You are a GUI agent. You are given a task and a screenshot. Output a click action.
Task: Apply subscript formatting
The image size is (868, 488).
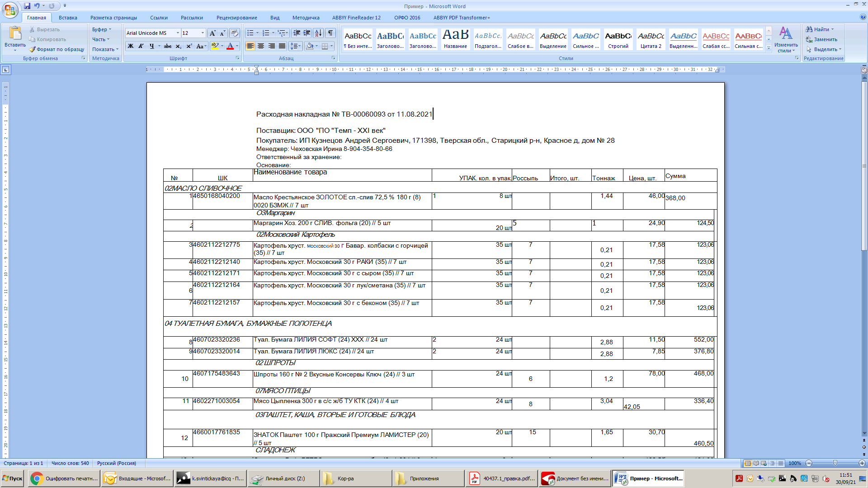pos(179,46)
